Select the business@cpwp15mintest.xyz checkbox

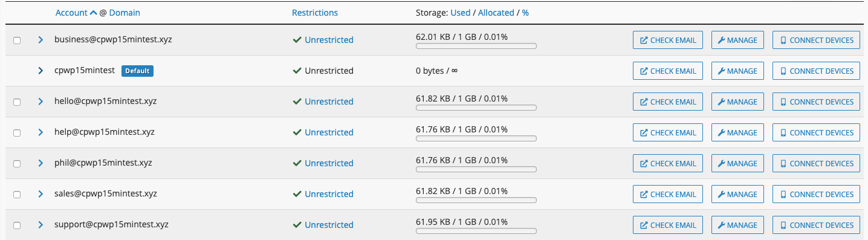pos(17,41)
